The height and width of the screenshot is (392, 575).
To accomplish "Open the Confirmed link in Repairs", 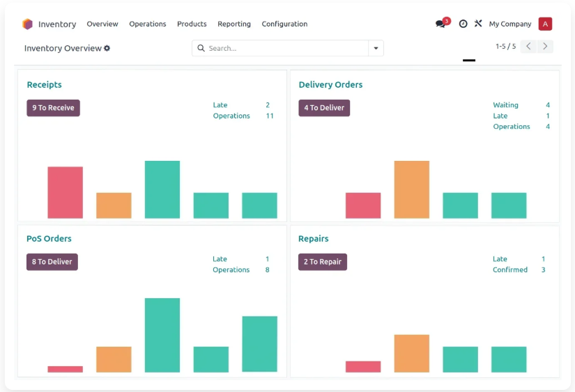I will coord(510,269).
